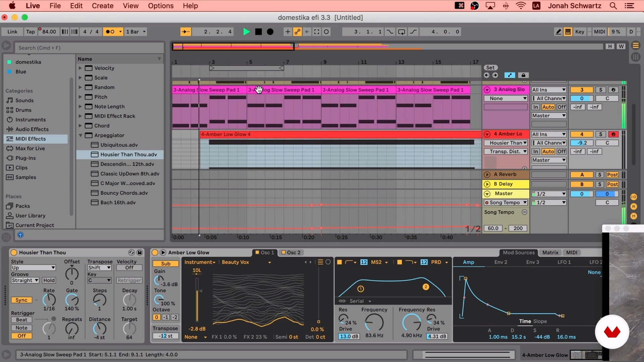Open the Spotlight search magnifier in the menu bar

[x=613, y=6]
